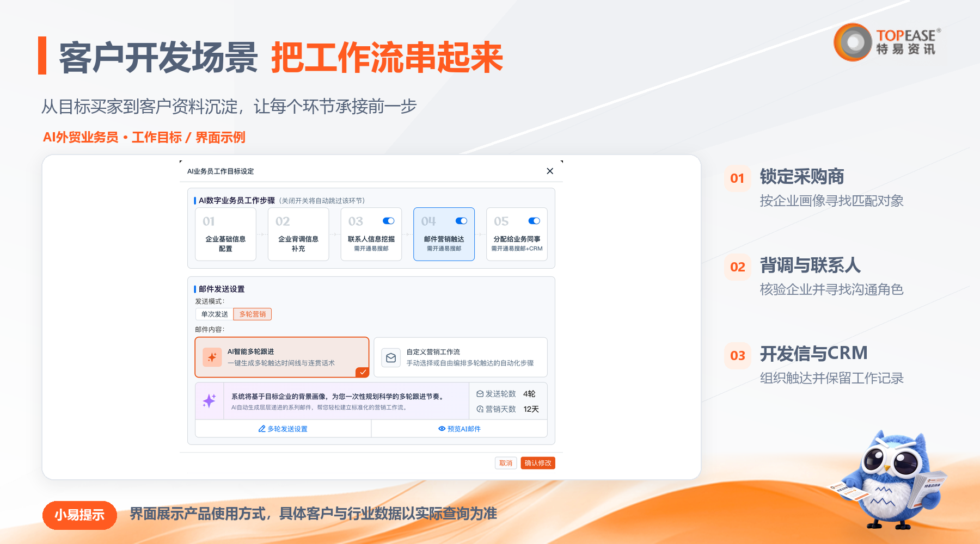Choose 单次发送 sending mode
The height and width of the screenshot is (544, 980).
click(215, 314)
